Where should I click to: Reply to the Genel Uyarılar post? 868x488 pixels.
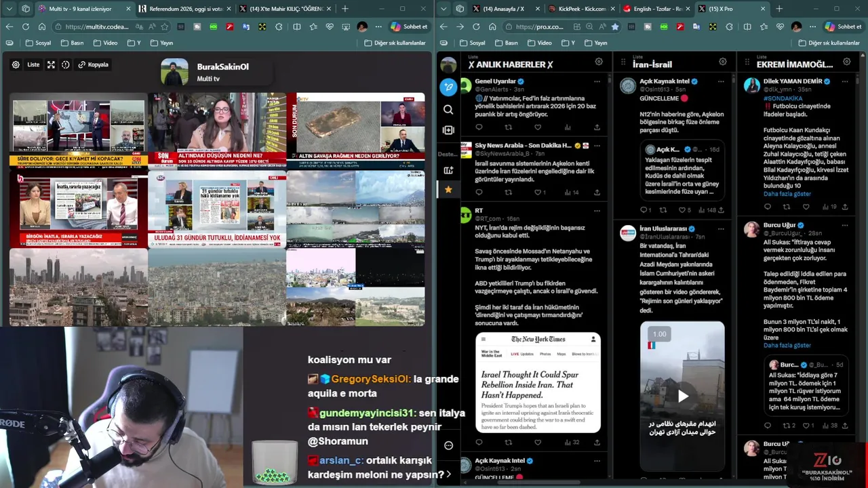(479, 127)
